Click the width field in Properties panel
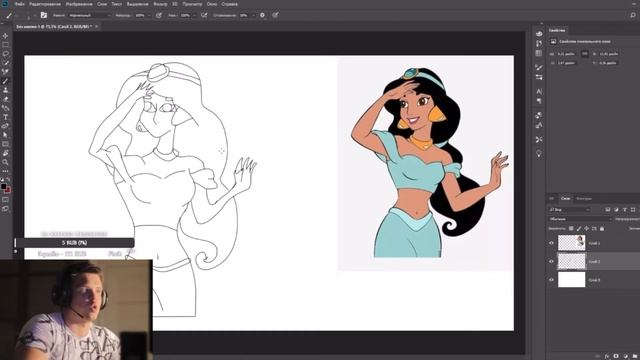This screenshot has width=640, height=360. [x=567, y=54]
